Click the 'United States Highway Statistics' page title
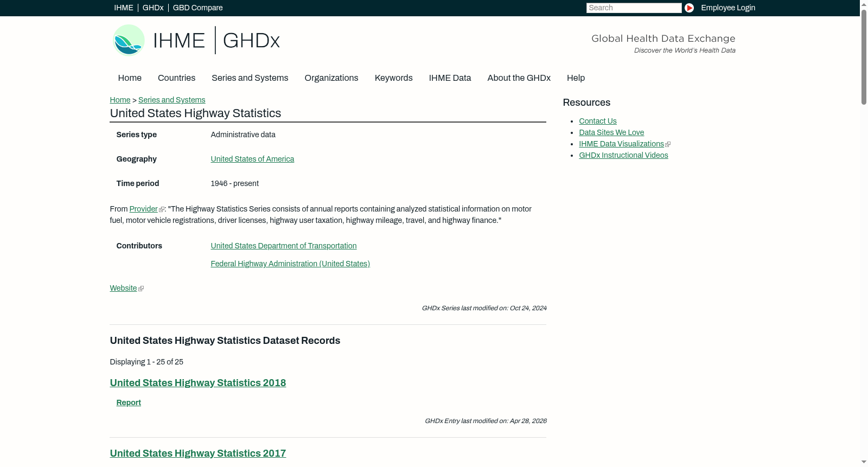868x467 pixels. pos(195,113)
